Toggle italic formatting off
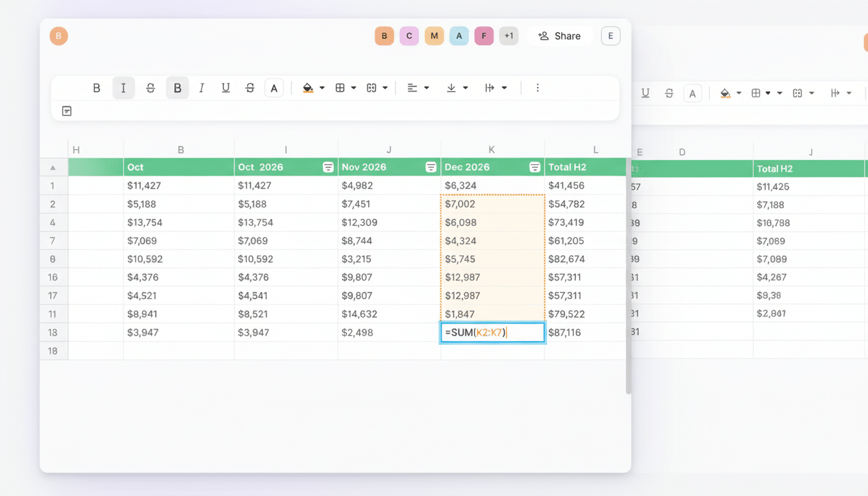Viewport: 868px width, 496px height. coord(123,88)
